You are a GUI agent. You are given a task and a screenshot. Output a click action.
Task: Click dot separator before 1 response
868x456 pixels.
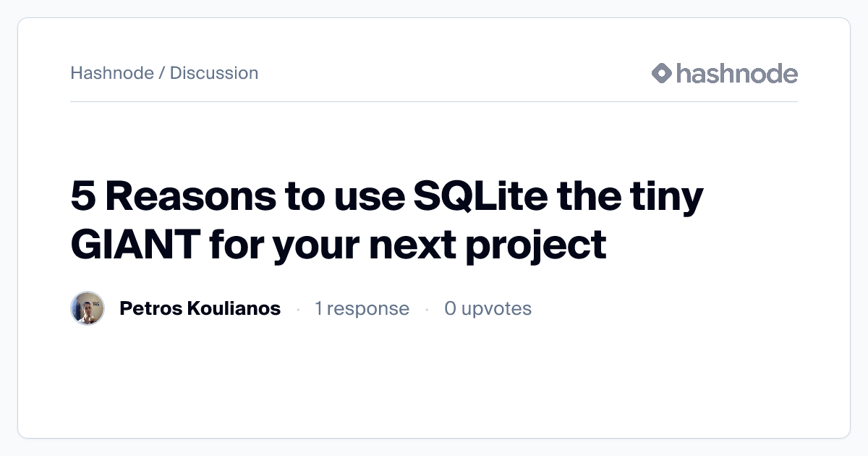(x=298, y=309)
